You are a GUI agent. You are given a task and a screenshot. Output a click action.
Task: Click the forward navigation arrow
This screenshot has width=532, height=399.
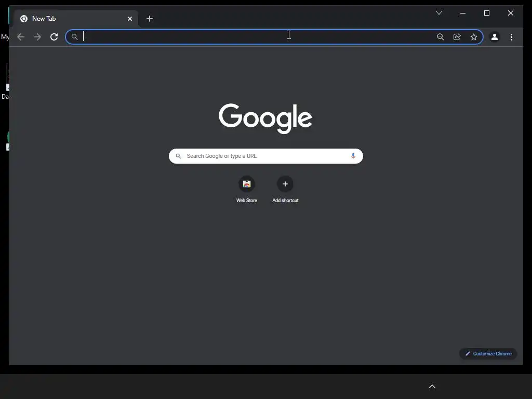37,37
